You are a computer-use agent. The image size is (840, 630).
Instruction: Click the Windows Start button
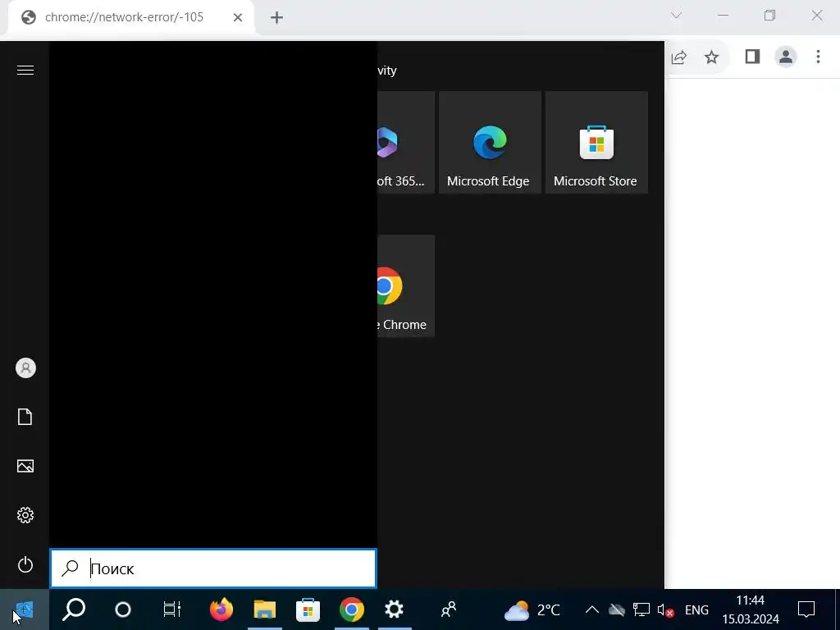click(24, 609)
